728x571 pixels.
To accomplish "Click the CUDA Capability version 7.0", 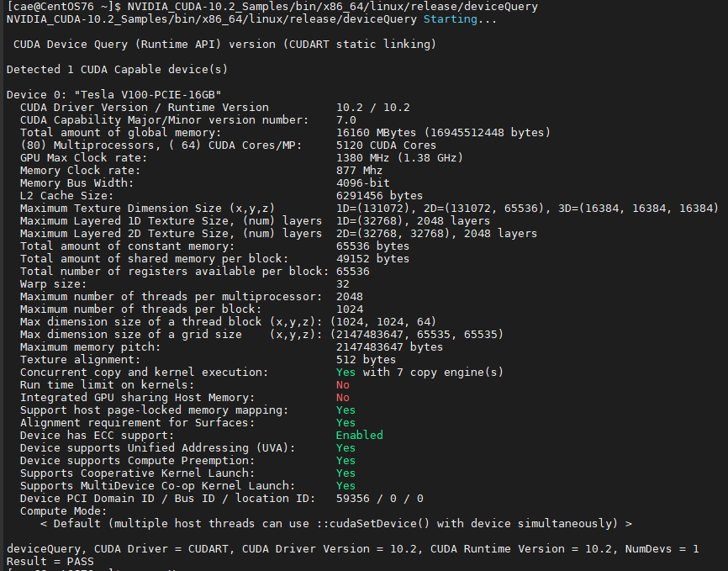I will pyautogui.click(x=346, y=120).
